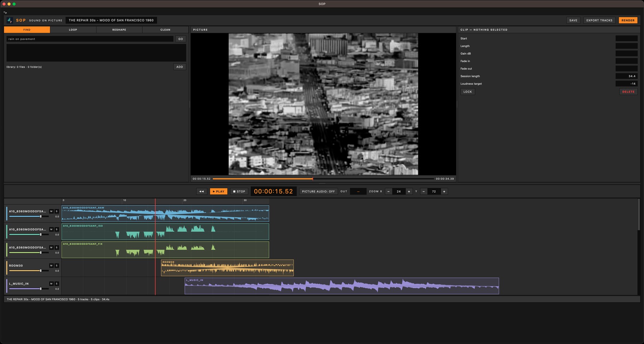Viewport: 644px width, 344px height.
Task: Switch to the RESHAPE tab
Action: (x=119, y=30)
